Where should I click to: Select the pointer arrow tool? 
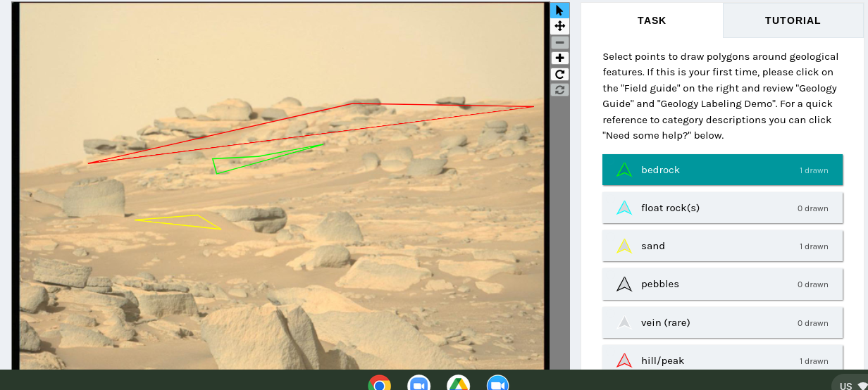(559, 10)
